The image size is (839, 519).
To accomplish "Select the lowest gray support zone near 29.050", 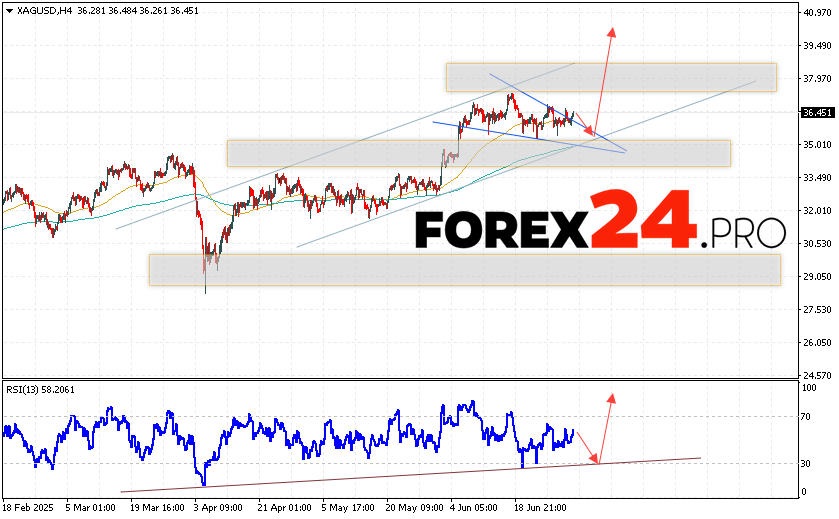I will click(464, 270).
